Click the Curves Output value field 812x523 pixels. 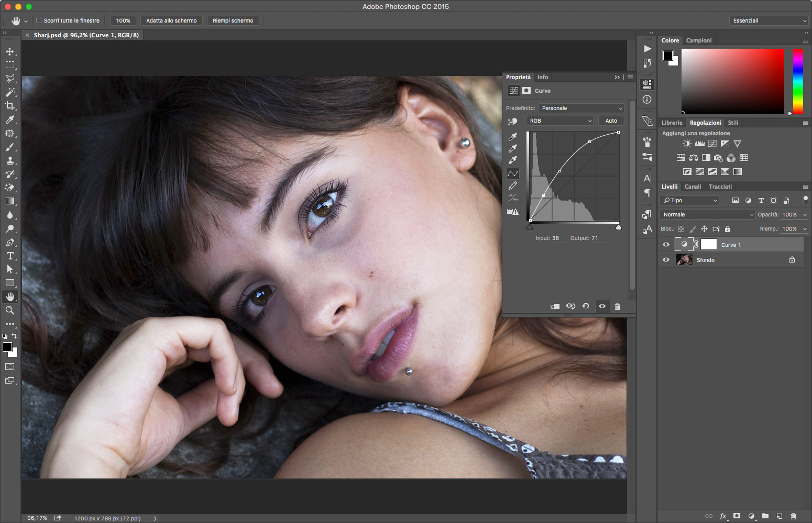(598, 238)
